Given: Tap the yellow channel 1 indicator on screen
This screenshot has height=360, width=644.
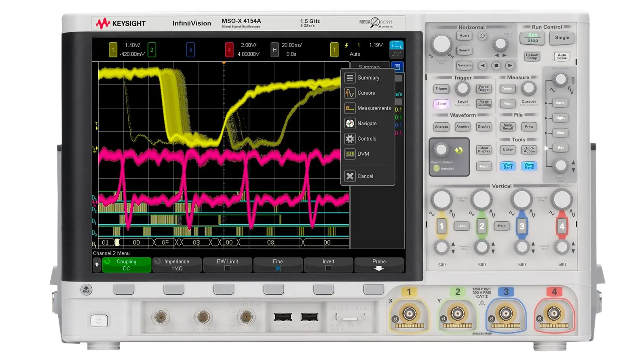Looking at the screenshot, I should (x=113, y=50).
